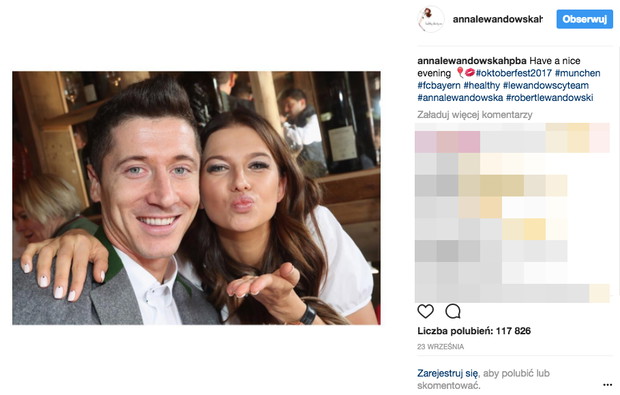Open annalewandowskahpba username in header

coord(497,19)
